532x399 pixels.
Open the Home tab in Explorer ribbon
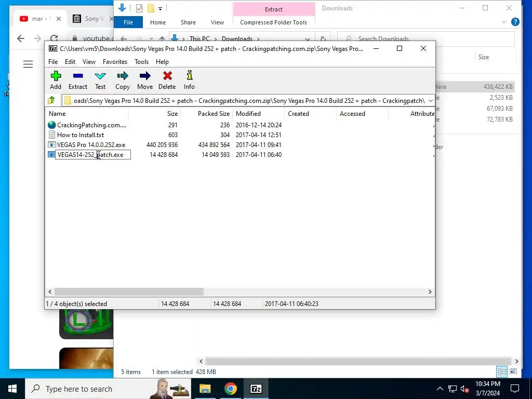tap(158, 22)
